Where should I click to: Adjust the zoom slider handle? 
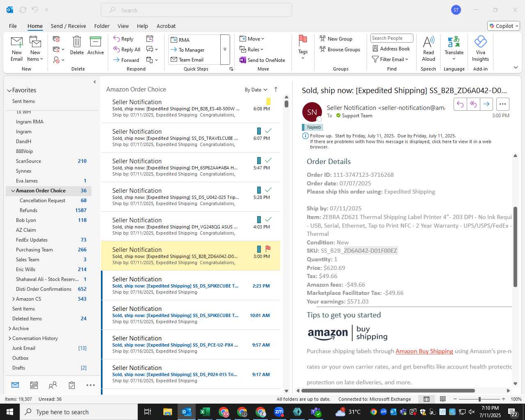(x=479, y=399)
